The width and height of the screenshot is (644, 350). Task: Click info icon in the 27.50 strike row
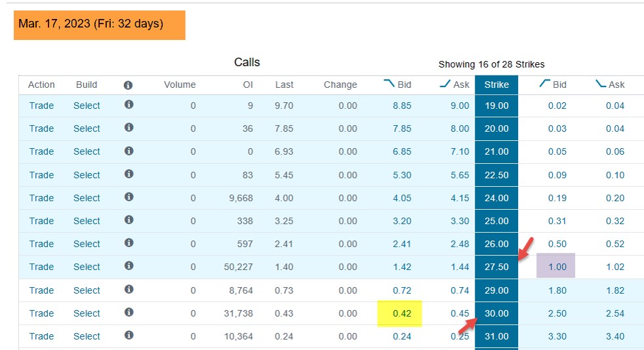click(129, 266)
